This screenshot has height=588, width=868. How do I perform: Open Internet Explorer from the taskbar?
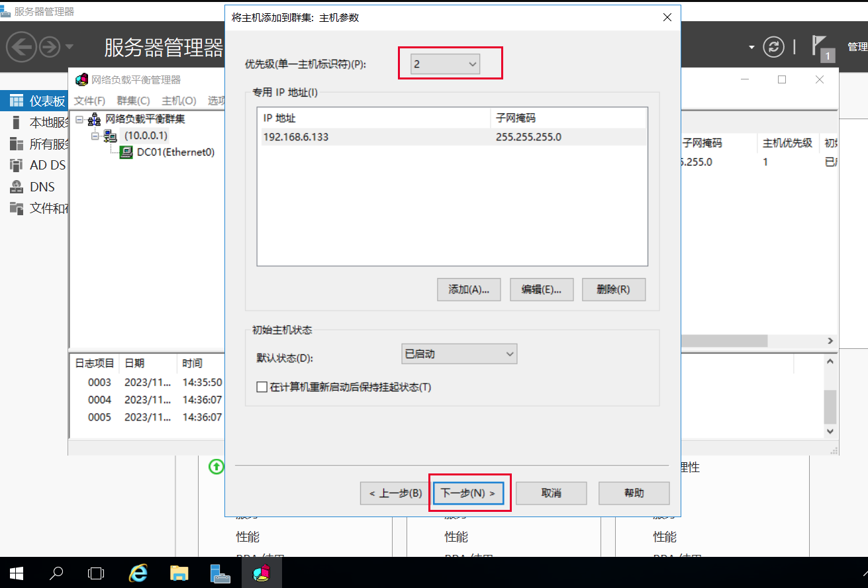tap(138, 573)
